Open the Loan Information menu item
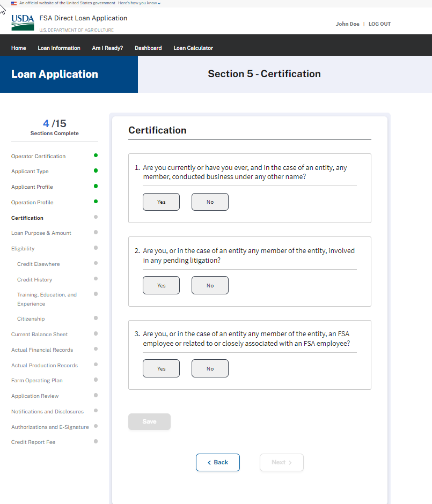This screenshot has height=504, width=432. [x=59, y=48]
